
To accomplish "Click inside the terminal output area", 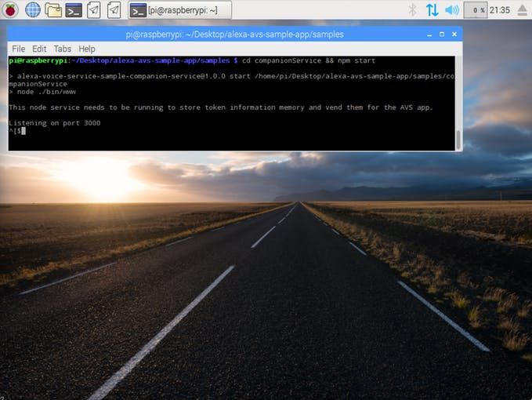I will coord(231,104).
